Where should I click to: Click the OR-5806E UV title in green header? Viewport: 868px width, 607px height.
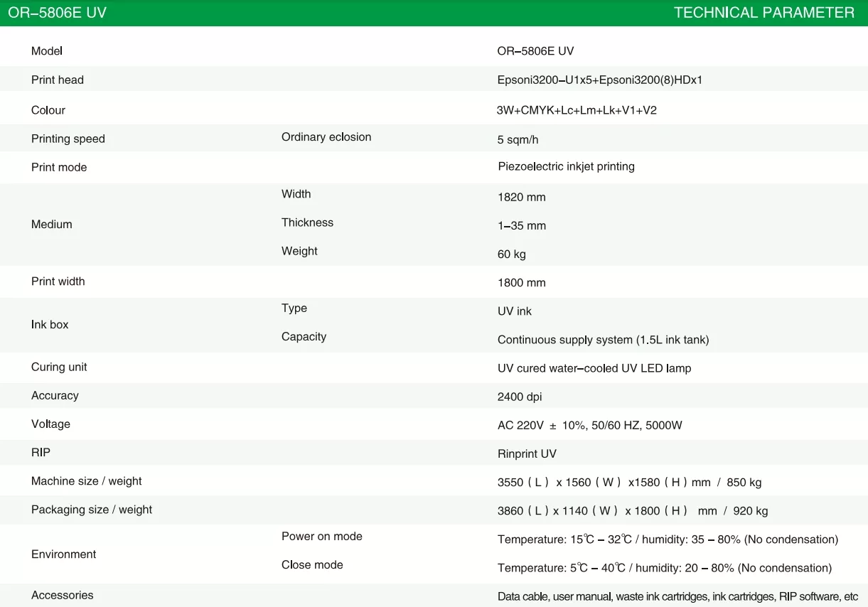coord(57,13)
